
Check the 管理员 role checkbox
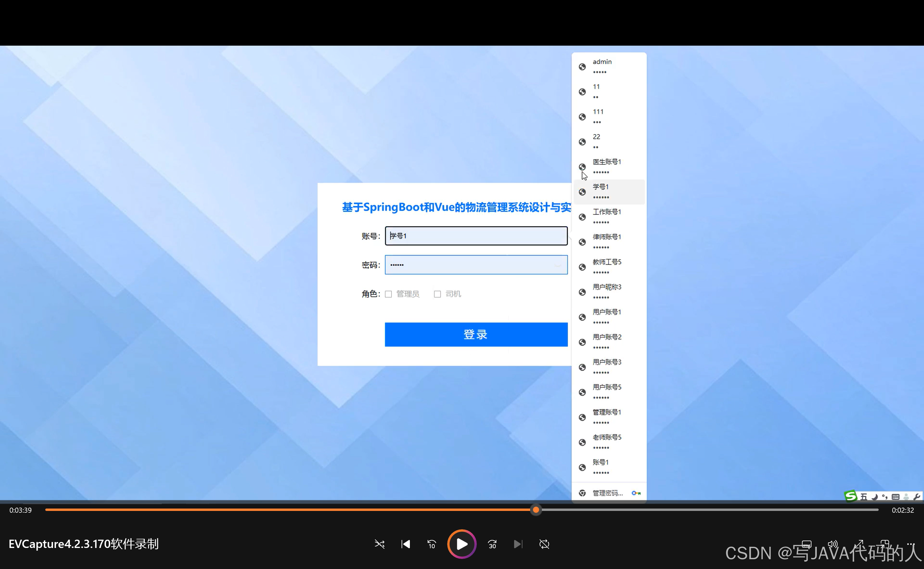[x=389, y=294]
